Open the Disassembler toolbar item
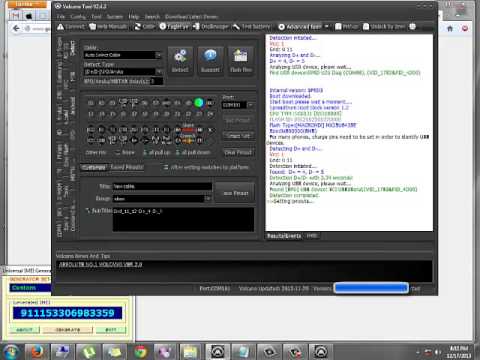The image size is (480, 360). (x=211, y=27)
